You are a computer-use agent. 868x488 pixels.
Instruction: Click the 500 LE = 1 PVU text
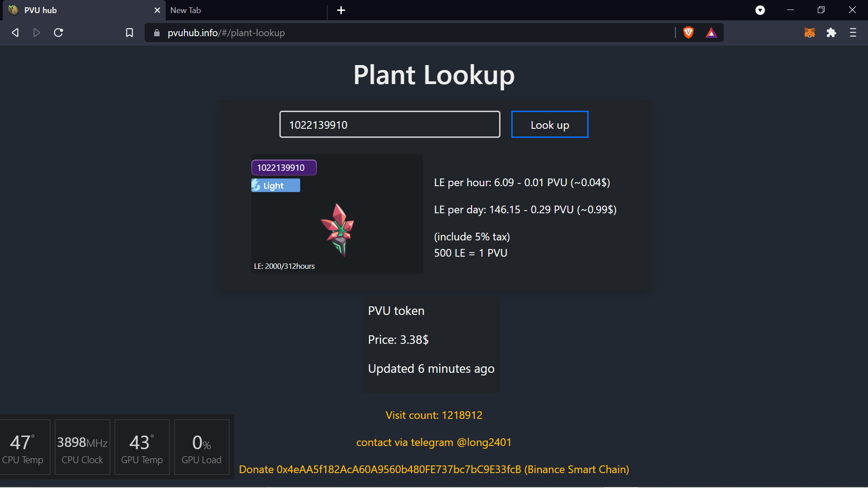(471, 253)
